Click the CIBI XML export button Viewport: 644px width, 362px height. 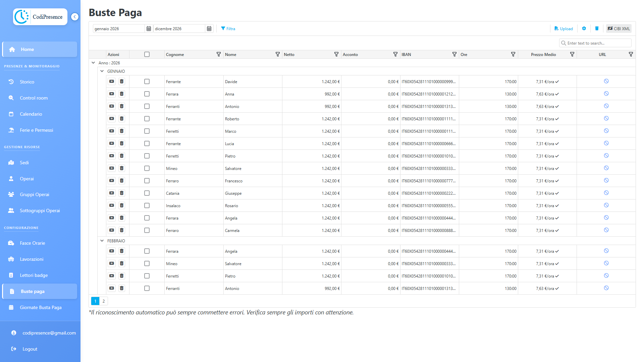[619, 28]
